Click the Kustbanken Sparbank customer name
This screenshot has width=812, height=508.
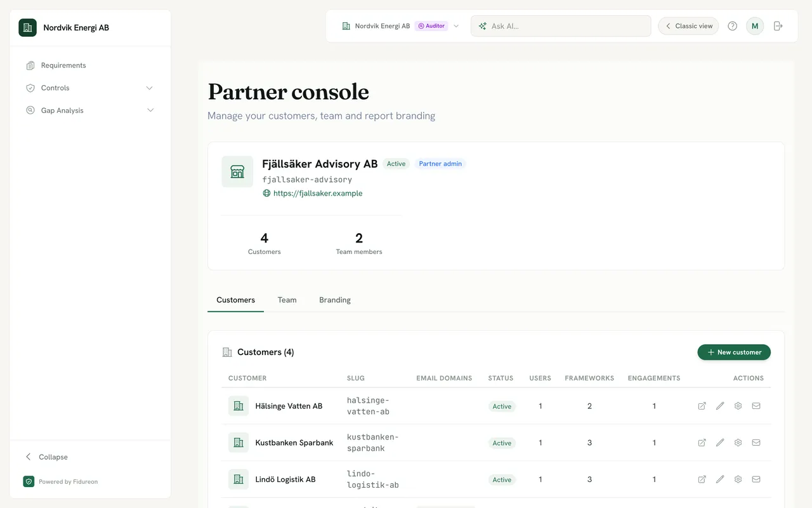pyautogui.click(x=294, y=443)
